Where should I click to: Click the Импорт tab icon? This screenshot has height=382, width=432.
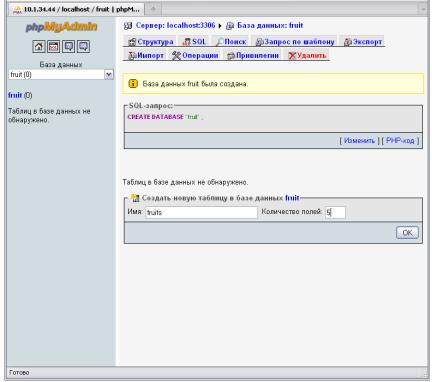pos(132,56)
